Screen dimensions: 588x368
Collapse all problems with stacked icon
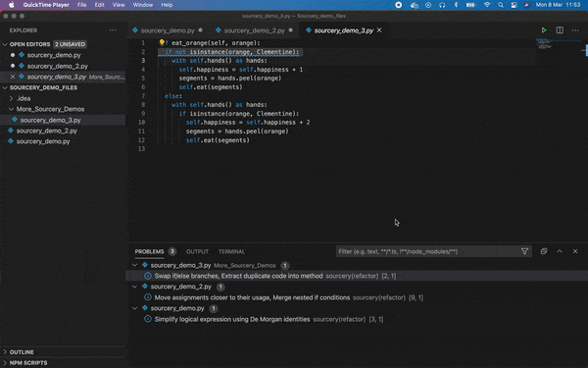point(543,251)
